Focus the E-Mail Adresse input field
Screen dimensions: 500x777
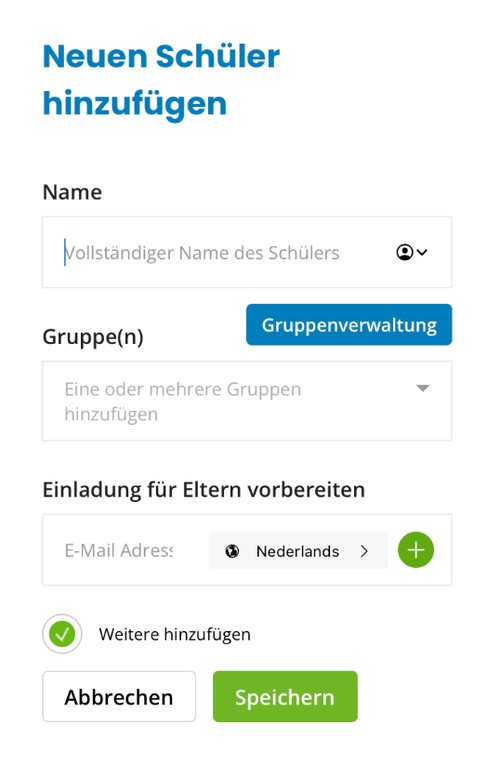coord(119,550)
